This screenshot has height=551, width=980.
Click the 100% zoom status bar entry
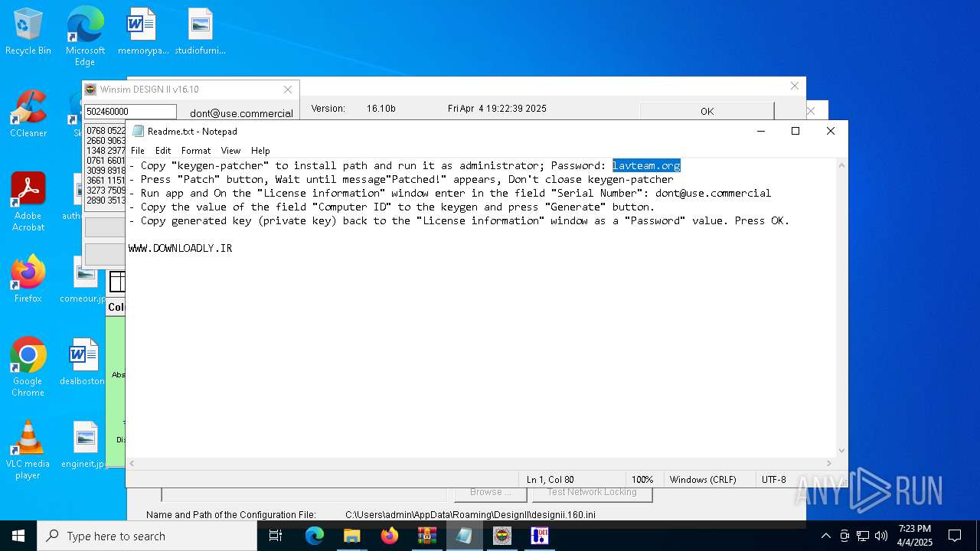coord(642,480)
